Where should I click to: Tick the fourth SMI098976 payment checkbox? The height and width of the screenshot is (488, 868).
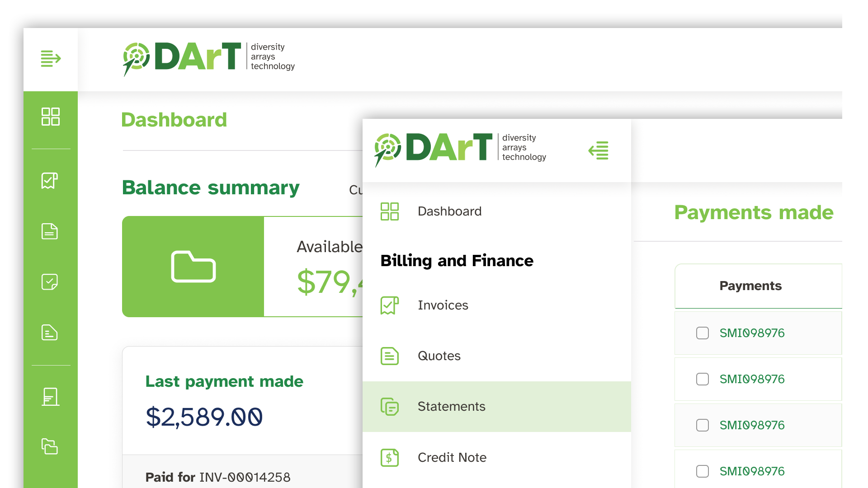(x=703, y=471)
